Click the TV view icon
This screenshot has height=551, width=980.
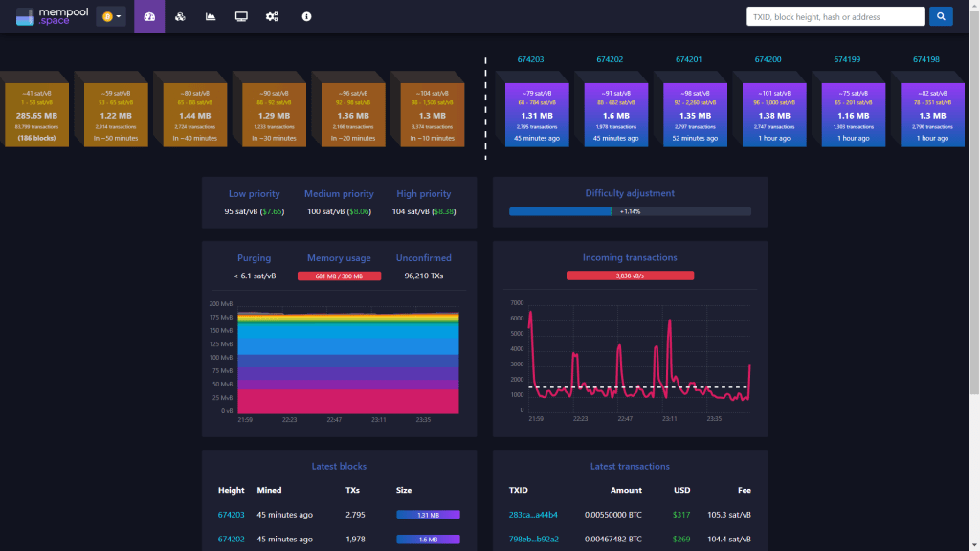[241, 16]
